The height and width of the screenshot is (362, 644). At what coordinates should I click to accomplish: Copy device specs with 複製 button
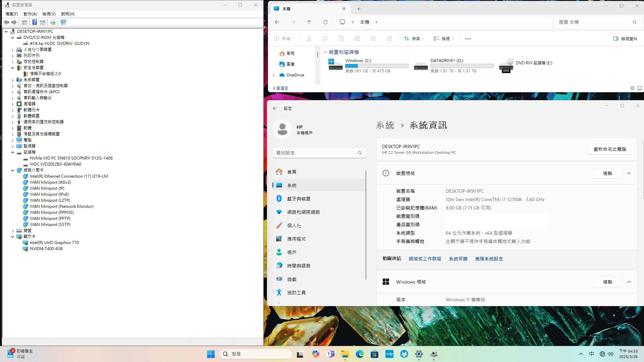click(x=607, y=173)
